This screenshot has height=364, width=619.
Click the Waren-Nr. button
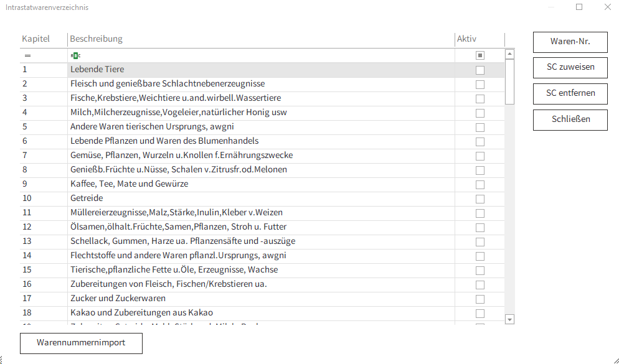[570, 42]
